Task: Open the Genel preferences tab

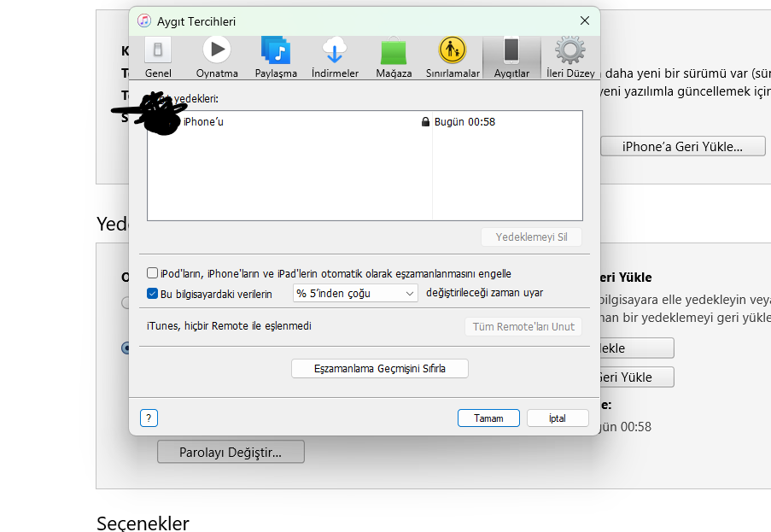Action: pyautogui.click(x=158, y=57)
